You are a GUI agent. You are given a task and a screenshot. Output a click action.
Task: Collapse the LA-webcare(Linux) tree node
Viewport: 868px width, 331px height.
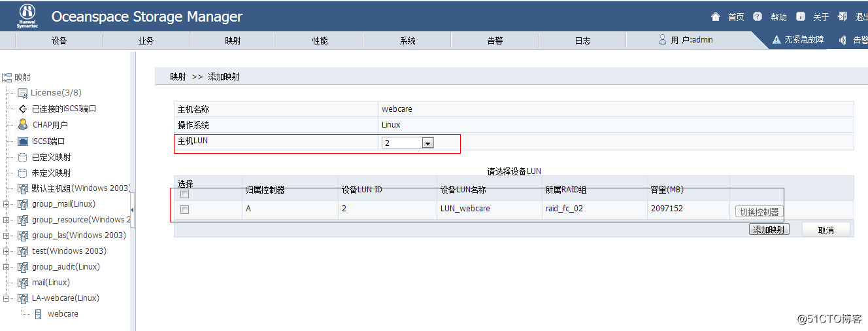tap(7, 298)
